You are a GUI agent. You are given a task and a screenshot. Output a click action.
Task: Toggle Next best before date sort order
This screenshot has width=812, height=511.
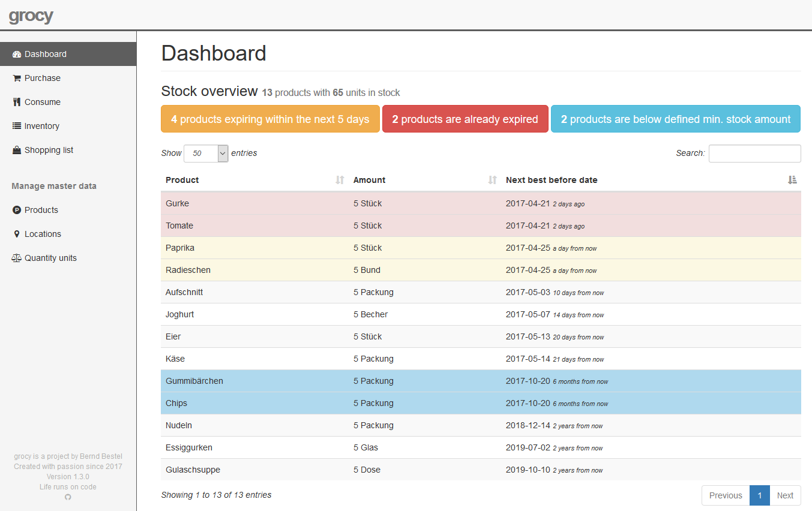pyautogui.click(x=792, y=180)
